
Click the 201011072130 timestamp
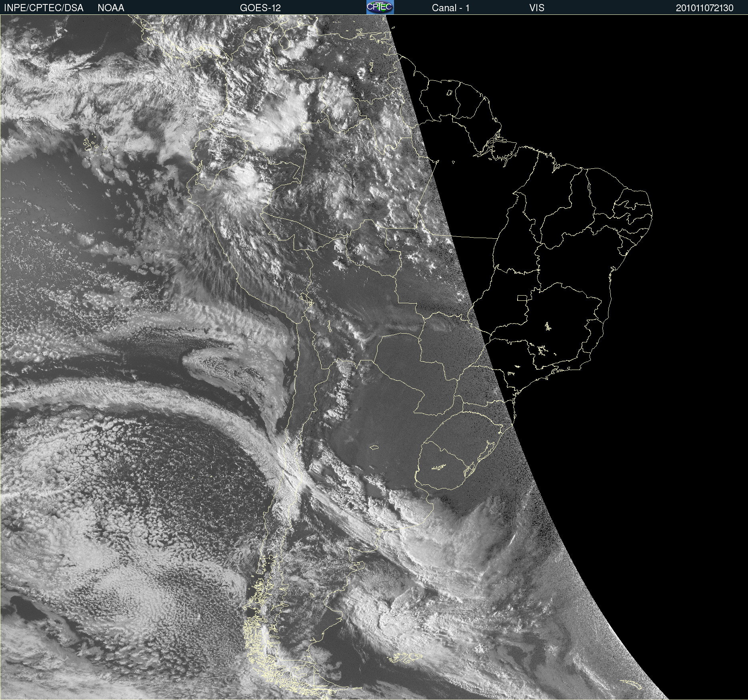[705, 8]
